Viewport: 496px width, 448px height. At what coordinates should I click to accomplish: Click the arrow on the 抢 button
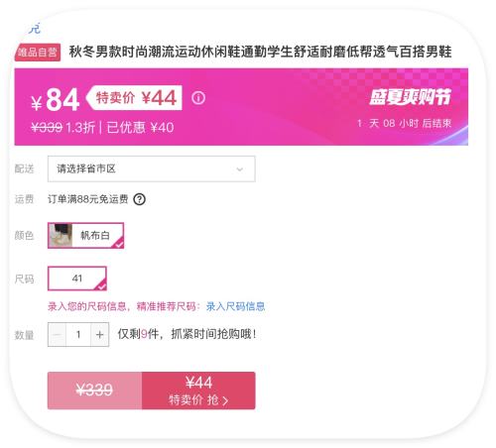coord(225,400)
